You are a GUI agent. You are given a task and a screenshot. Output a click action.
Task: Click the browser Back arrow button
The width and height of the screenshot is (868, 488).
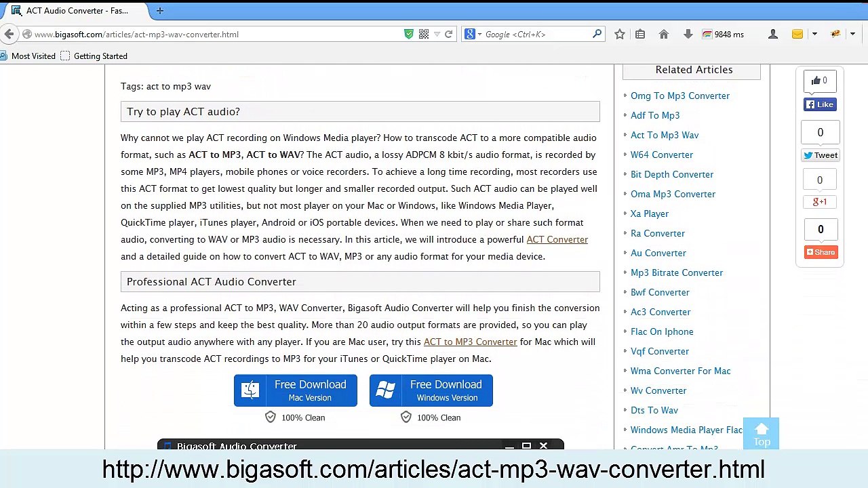click(9, 34)
